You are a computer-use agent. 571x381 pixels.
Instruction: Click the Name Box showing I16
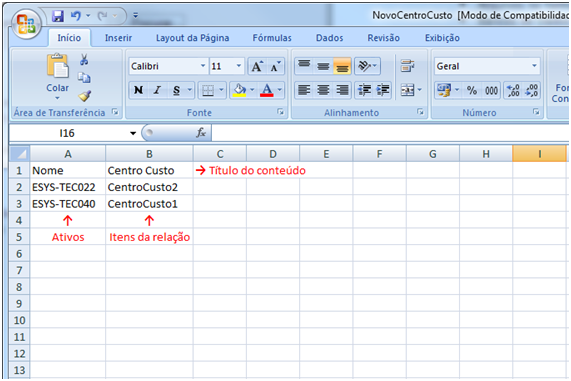tap(68, 133)
